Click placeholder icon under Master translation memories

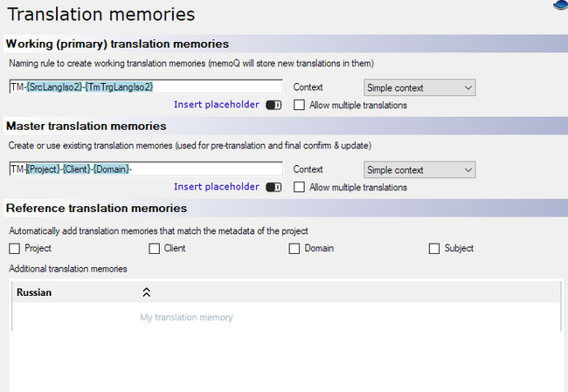tap(274, 187)
